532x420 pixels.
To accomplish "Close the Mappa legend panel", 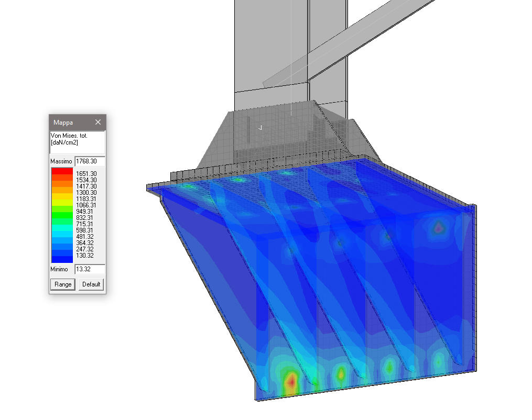I will [98, 122].
